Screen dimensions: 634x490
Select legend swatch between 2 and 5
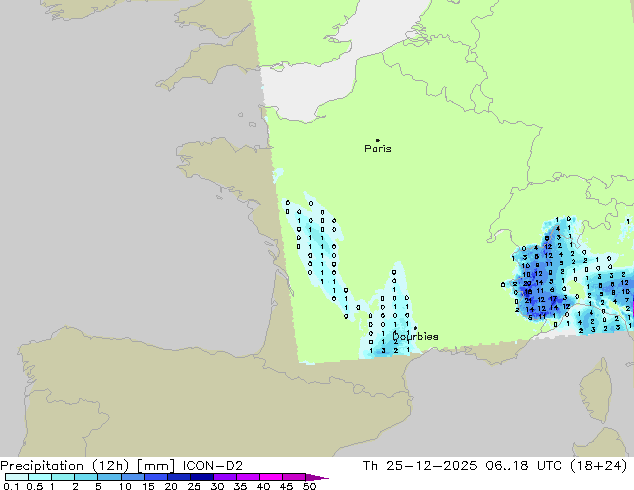86,477
